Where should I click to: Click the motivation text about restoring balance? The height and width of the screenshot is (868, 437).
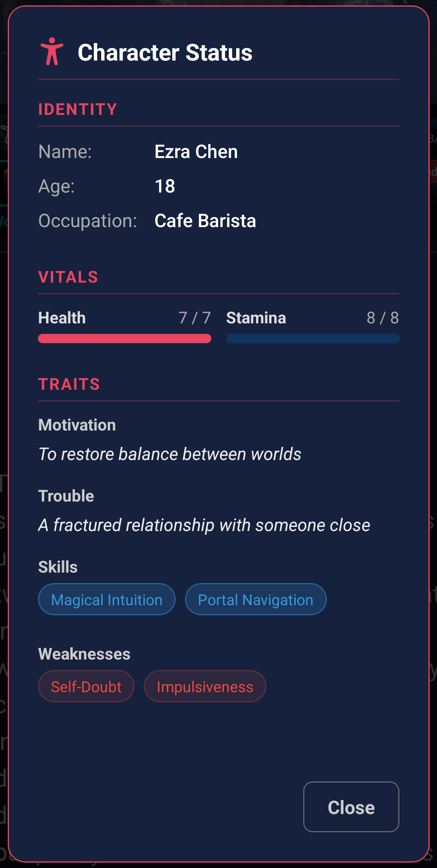[169, 453]
